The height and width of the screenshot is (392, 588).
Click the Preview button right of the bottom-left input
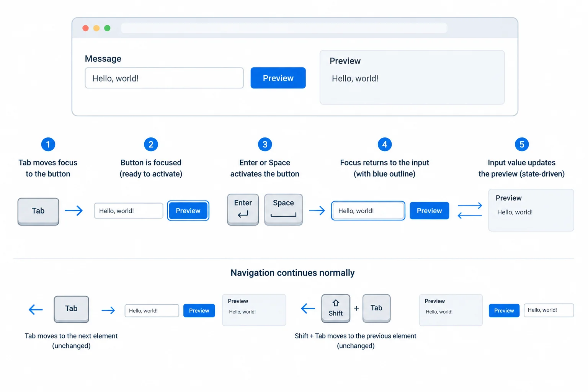[x=199, y=310]
